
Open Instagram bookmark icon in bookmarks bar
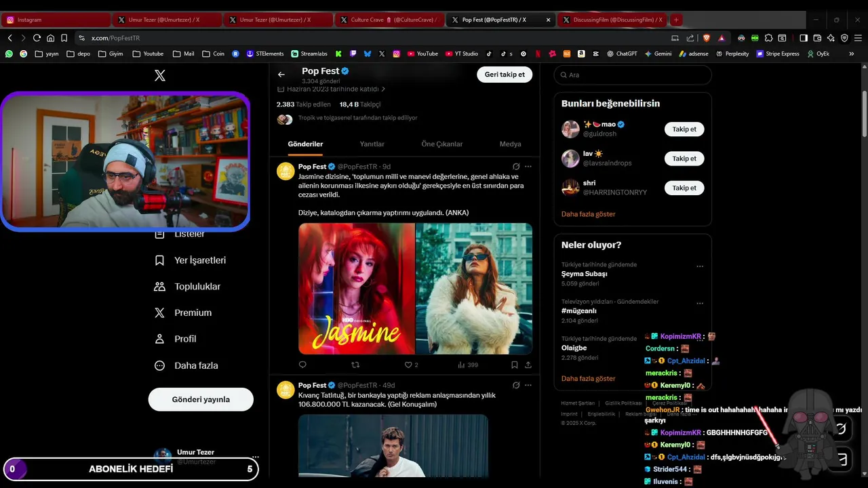(x=396, y=54)
